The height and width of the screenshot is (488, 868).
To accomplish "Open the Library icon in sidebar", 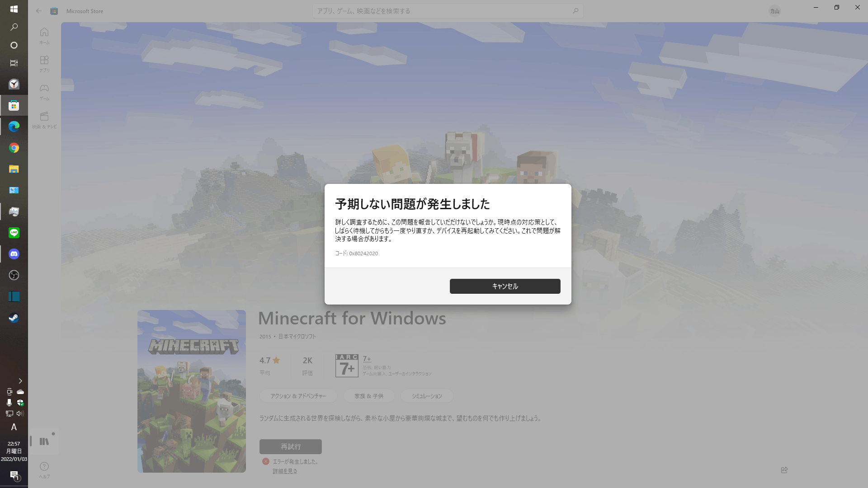I will (44, 441).
